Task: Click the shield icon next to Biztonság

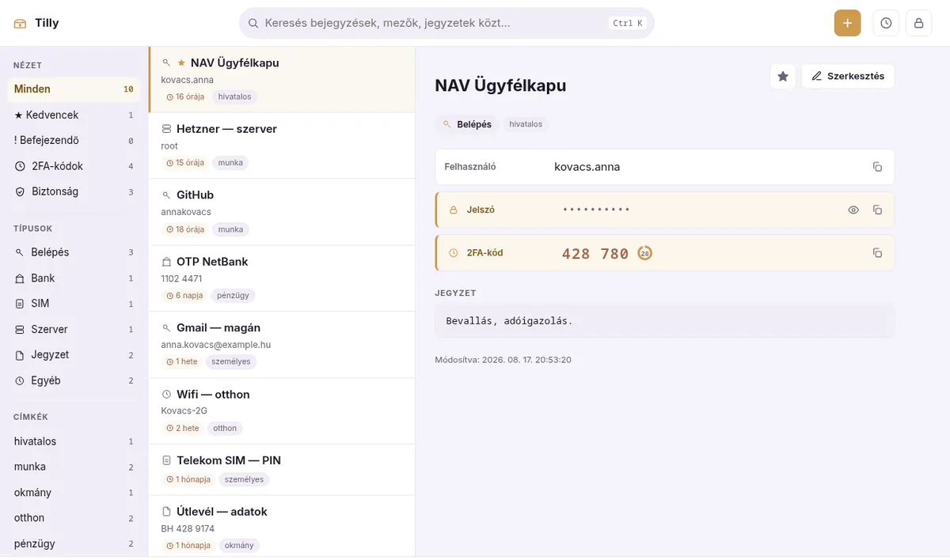Action: tap(21, 191)
